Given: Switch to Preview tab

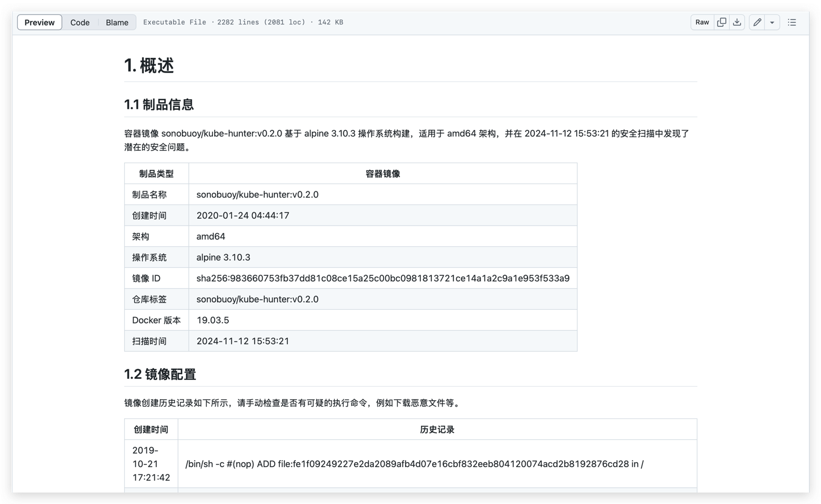Looking at the screenshot, I should pyautogui.click(x=40, y=23).
